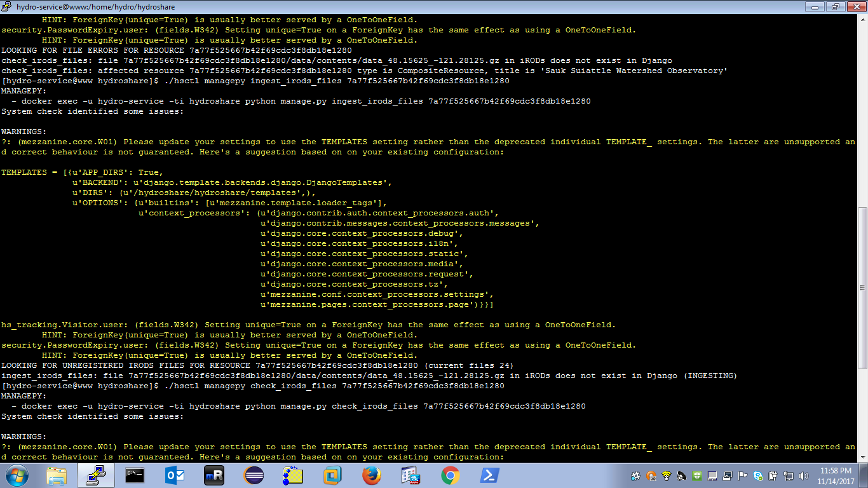Image resolution: width=868 pixels, height=488 pixels.
Task: Open the volume slider via the speaker icon
Action: coord(803,477)
